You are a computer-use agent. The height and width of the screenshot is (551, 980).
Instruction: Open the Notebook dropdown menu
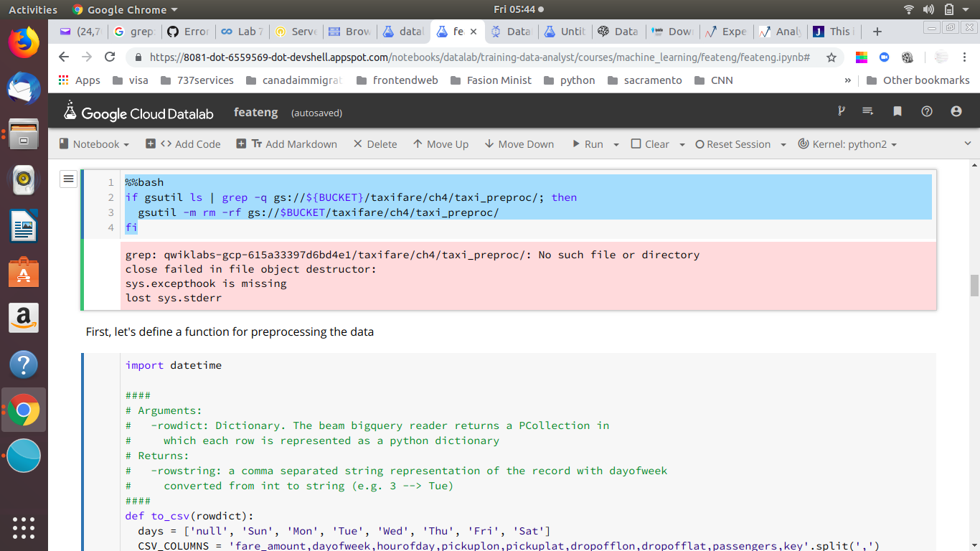pos(94,143)
